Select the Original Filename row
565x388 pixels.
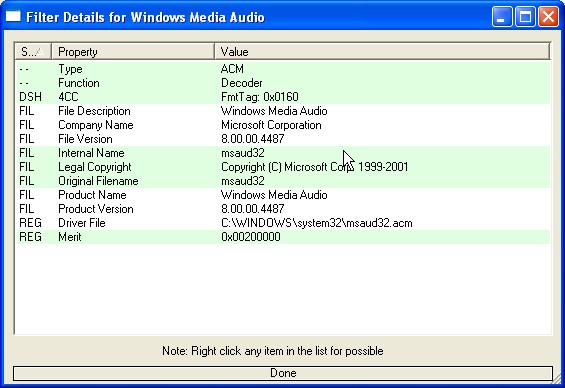tap(283, 181)
